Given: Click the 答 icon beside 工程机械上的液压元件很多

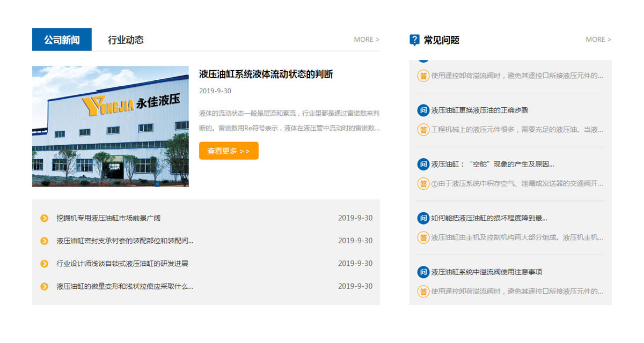Looking at the screenshot, I should [423, 130].
